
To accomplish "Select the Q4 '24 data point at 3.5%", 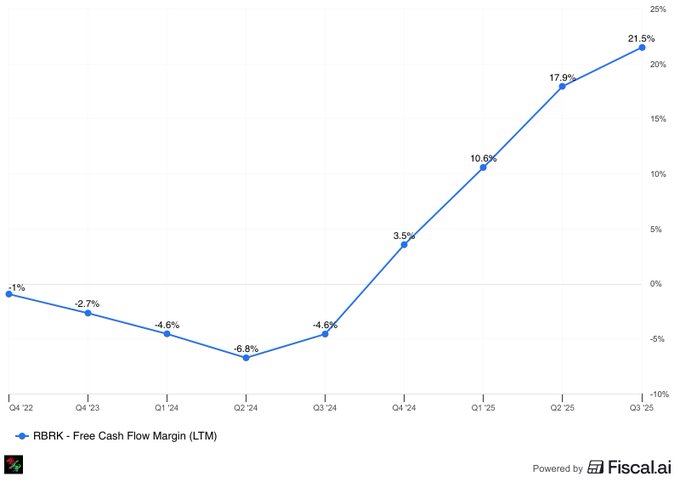I will point(404,244).
